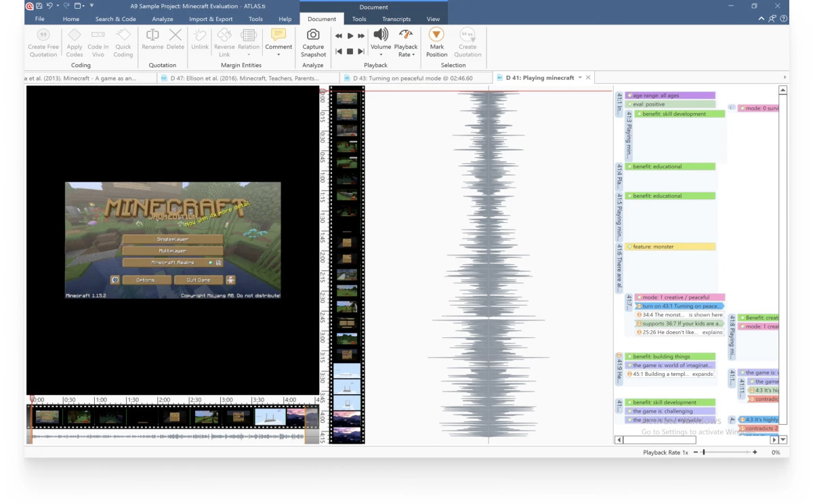Click the Mark Position icon
The height and width of the screenshot is (504, 813).
pyautogui.click(x=436, y=35)
